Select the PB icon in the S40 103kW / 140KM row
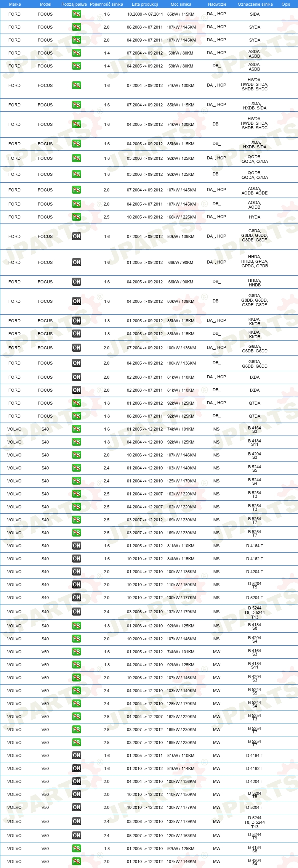Image resolution: width=298 pixels, height=868 pixels. point(77,468)
